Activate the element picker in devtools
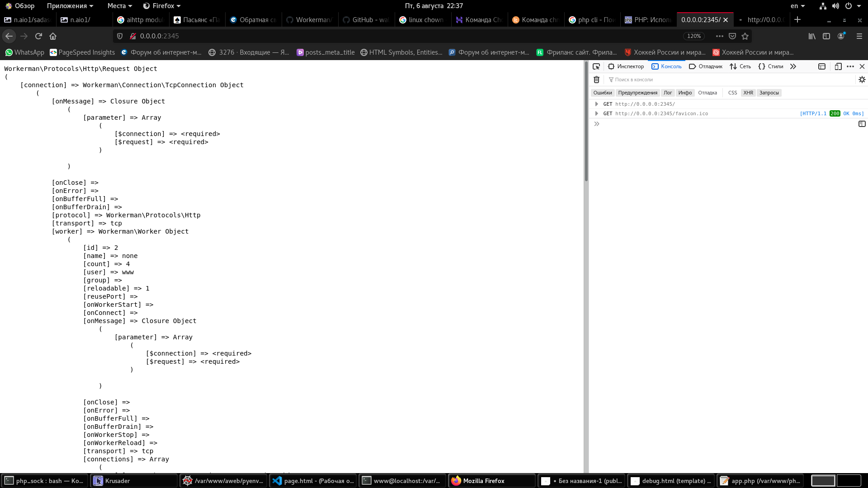The width and height of the screenshot is (868, 488). click(x=596, y=66)
